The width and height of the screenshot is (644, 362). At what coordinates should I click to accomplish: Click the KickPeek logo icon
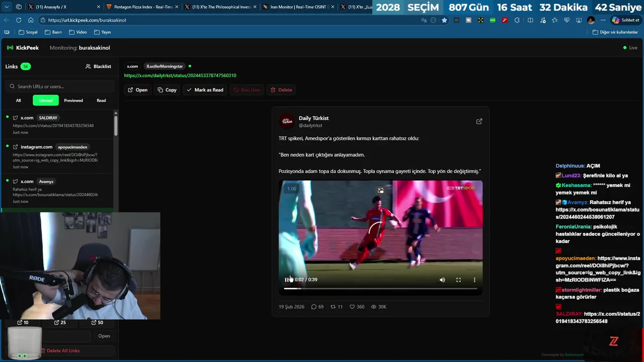tap(10, 48)
